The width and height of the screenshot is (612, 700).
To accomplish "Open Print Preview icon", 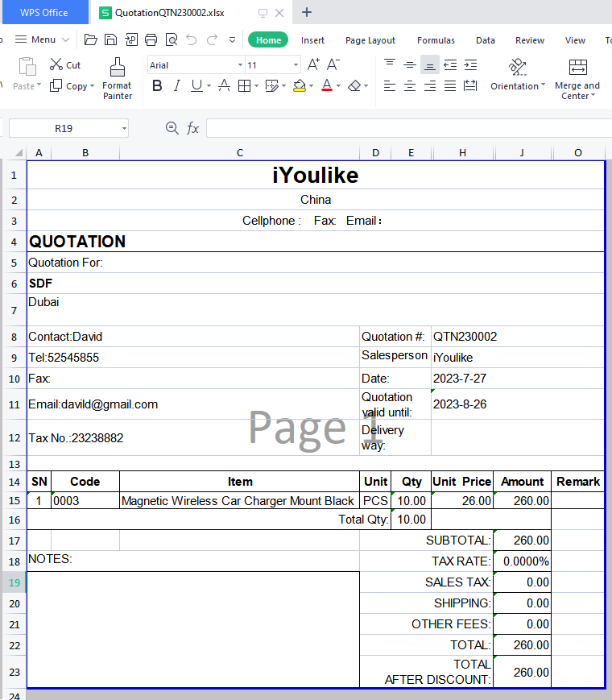I will (x=172, y=39).
